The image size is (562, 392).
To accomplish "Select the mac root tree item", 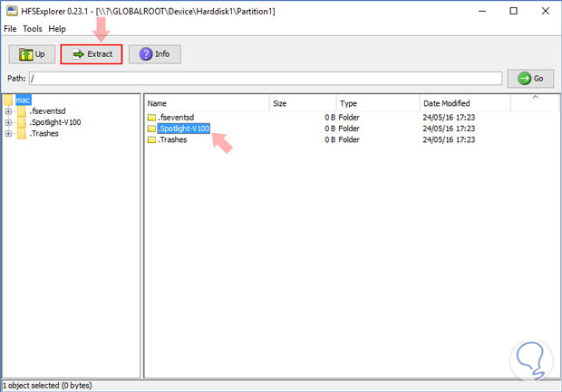I will [x=23, y=100].
